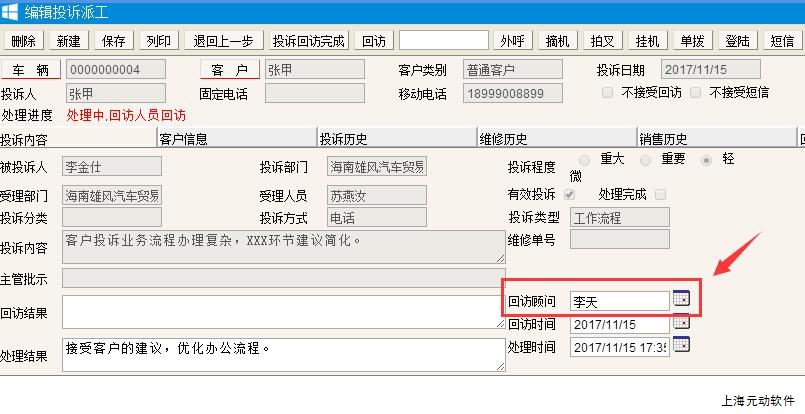Open the calendar picker for 回访时间
Viewport: 805px width, 414px height.
point(681,322)
